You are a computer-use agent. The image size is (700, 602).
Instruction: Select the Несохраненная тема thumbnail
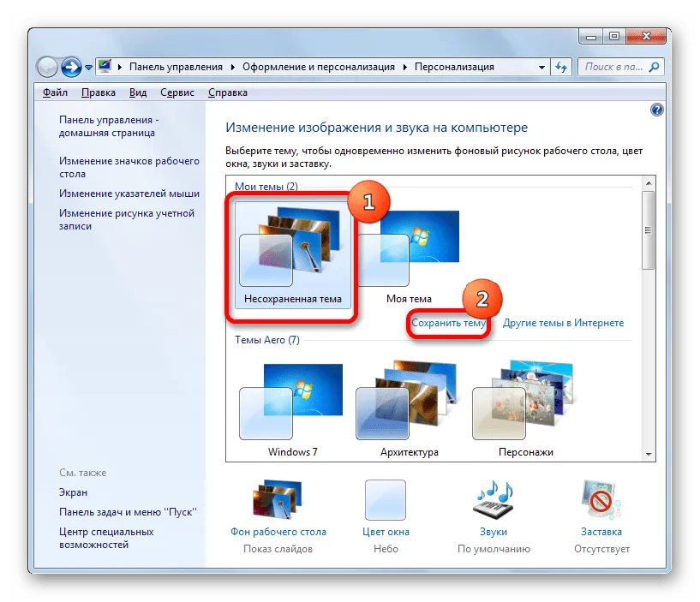pyautogui.click(x=292, y=255)
